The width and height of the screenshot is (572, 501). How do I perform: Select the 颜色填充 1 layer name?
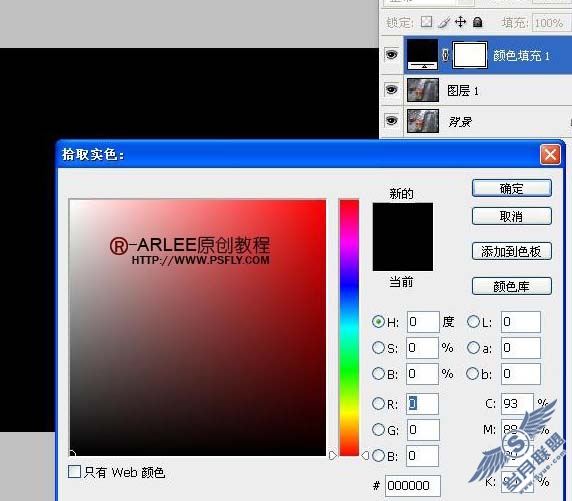521,55
